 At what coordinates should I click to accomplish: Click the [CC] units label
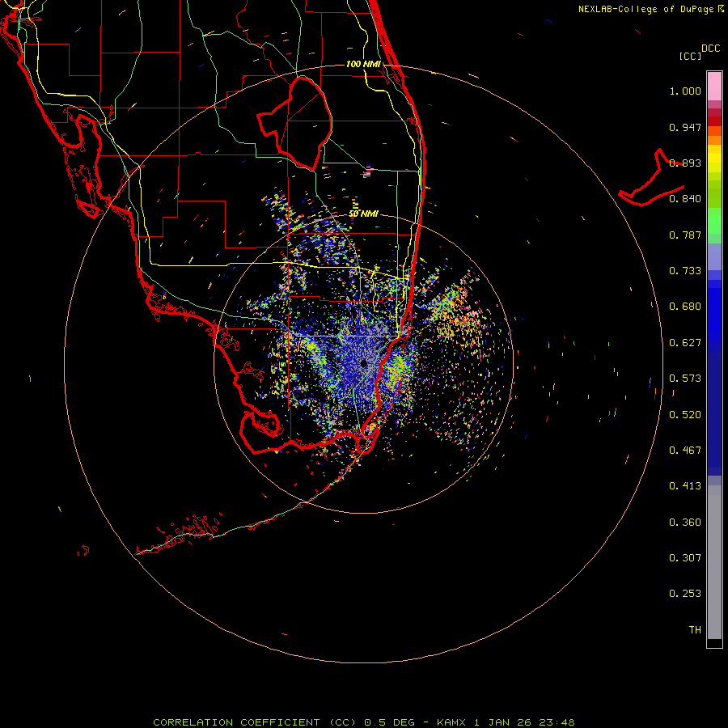click(x=690, y=56)
